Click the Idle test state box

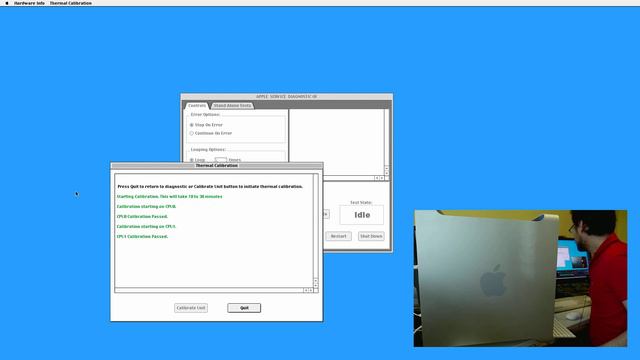pyautogui.click(x=362, y=215)
